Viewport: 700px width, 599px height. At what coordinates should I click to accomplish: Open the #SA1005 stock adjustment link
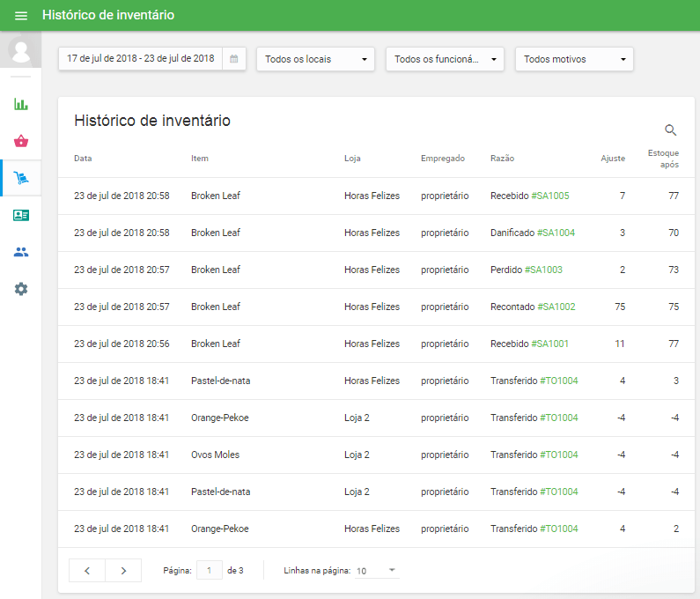point(550,196)
